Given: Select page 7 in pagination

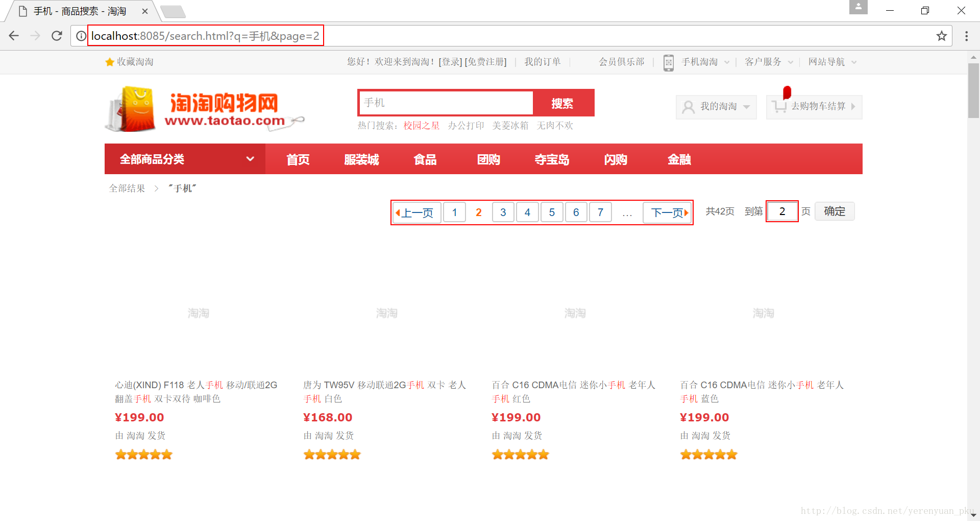Looking at the screenshot, I should click(x=600, y=212).
